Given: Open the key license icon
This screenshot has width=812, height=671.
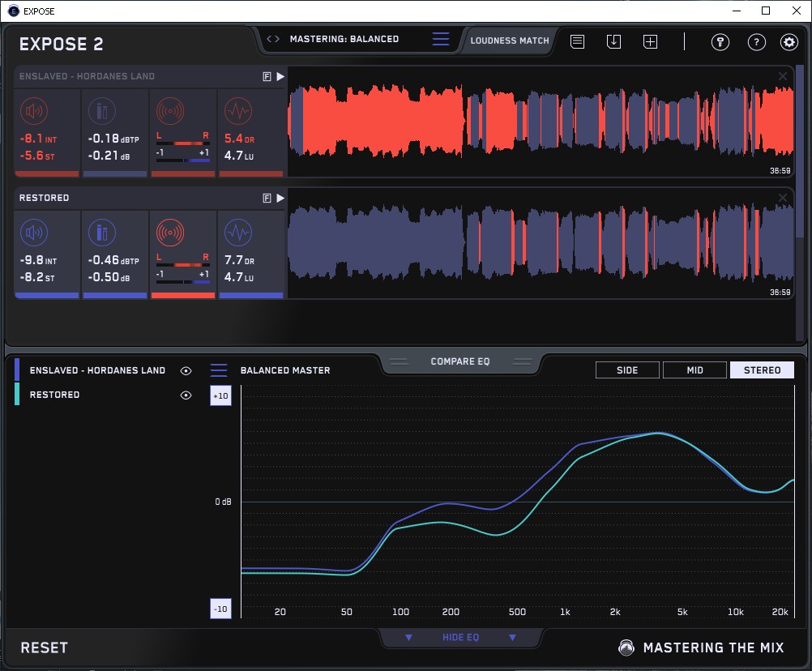Looking at the screenshot, I should click(x=720, y=42).
